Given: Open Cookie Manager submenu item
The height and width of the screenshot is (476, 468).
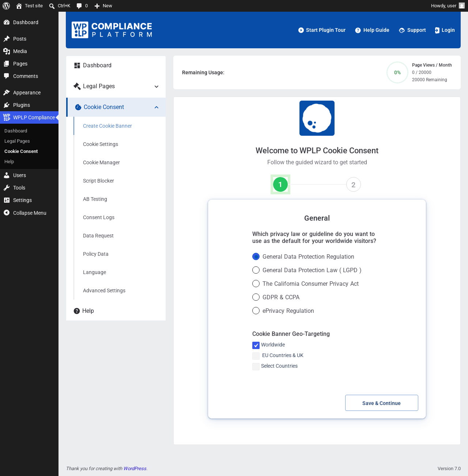Looking at the screenshot, I should click(x=101, y=162).
